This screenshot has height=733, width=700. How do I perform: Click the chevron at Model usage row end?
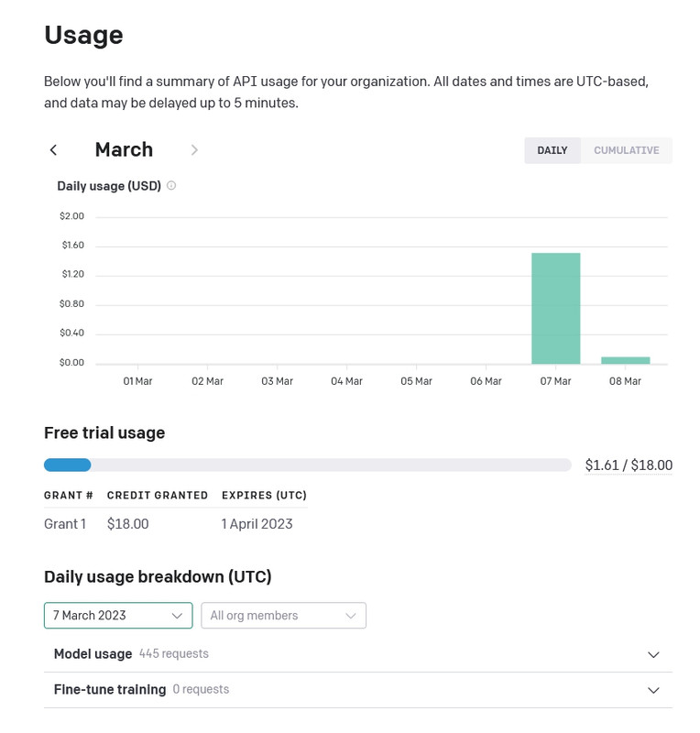point(653,655)
